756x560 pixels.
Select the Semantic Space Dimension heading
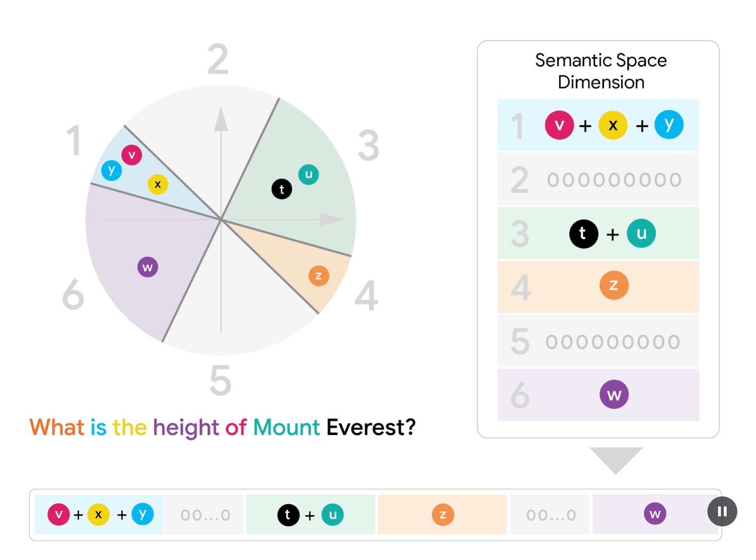coord(601,71)
